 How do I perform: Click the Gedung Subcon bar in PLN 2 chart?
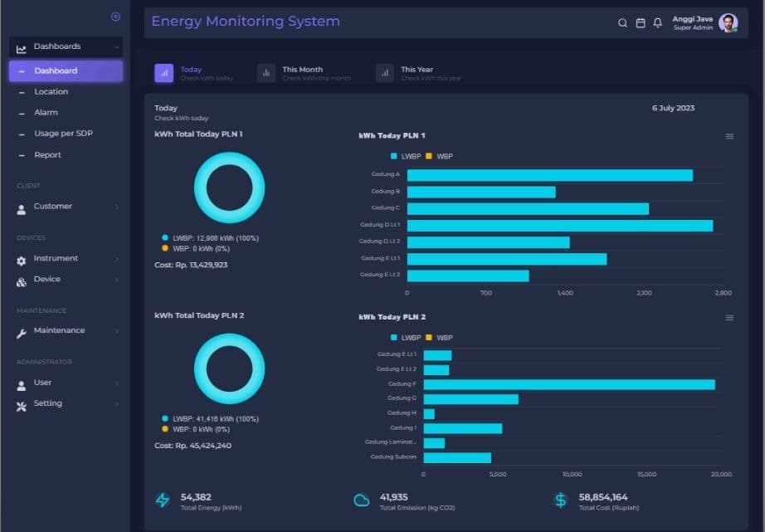[x=457, y=458]
